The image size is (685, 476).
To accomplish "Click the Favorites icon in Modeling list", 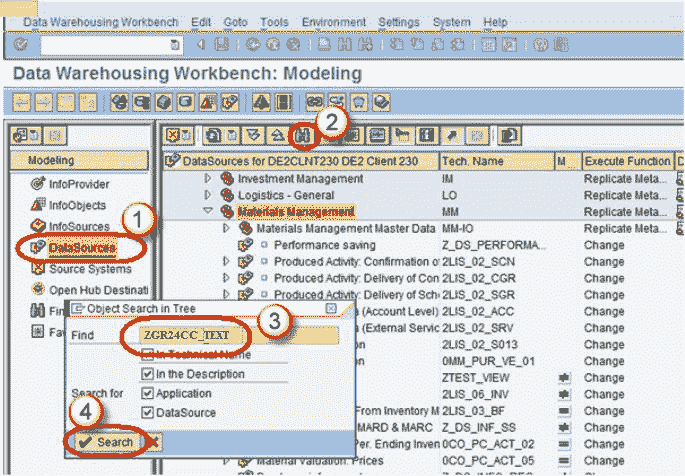I will coord(38,332).
